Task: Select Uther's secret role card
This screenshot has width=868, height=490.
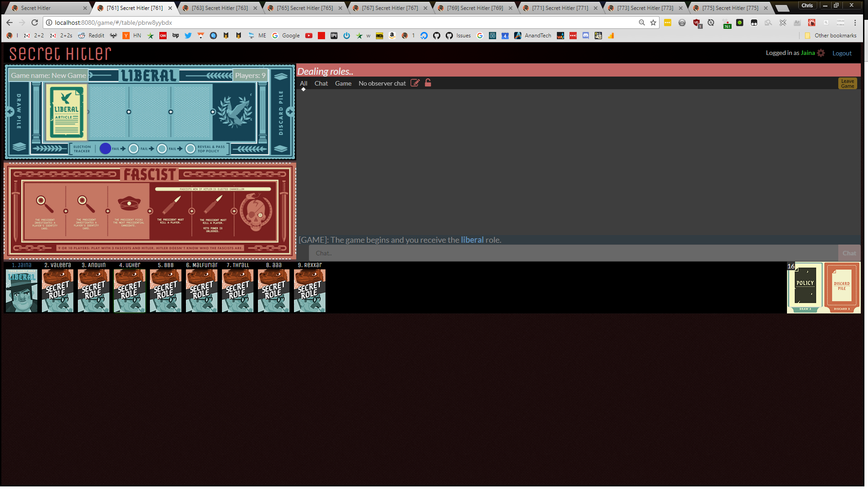Action: [130, 290]
